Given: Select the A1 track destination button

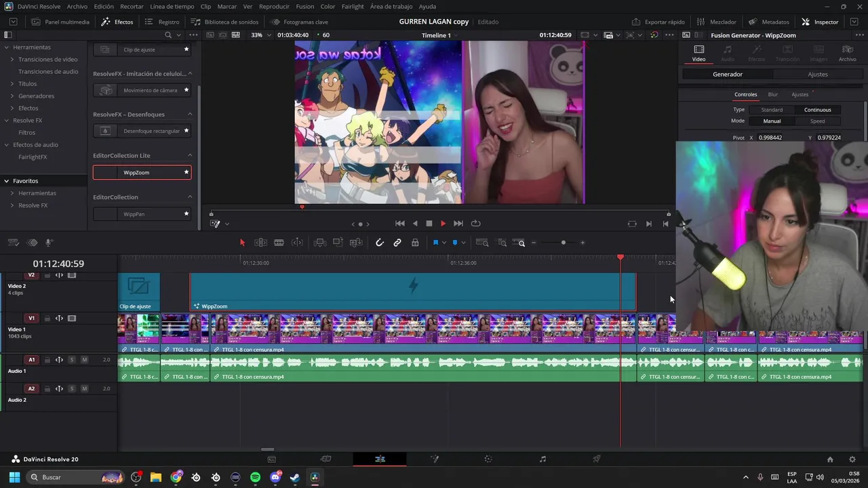Looking at the screenshot, I should coord(31,360).
